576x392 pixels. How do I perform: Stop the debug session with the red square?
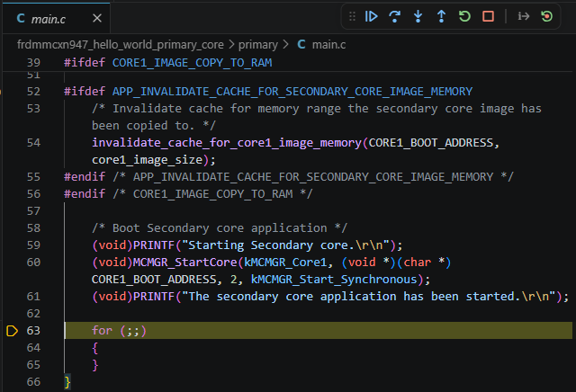point(488,16)
